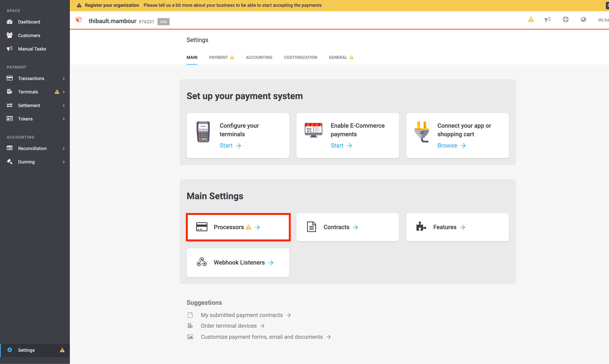Expand the Tokens sidebar entry
Viewport: 609px width, 364px height.
pyautogui.click(x=64, y=119)
